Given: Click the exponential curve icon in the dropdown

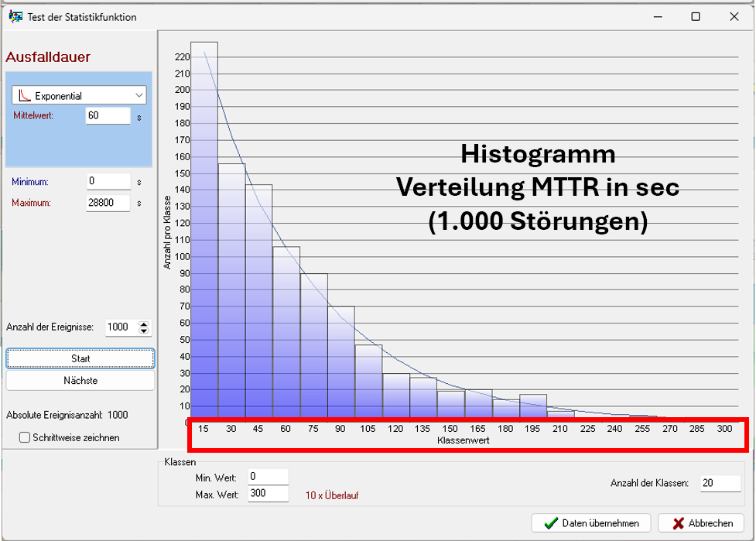Looking at the screenshot, I should [24, 96].
